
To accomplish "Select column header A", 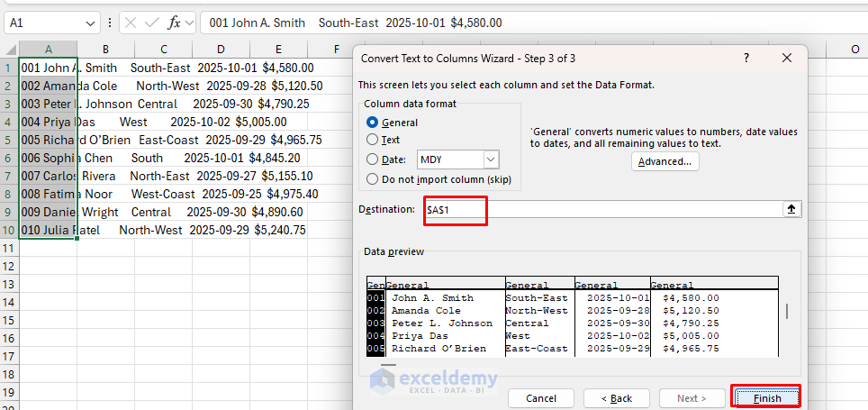I will pyautogui.click(x=48, y=49).
